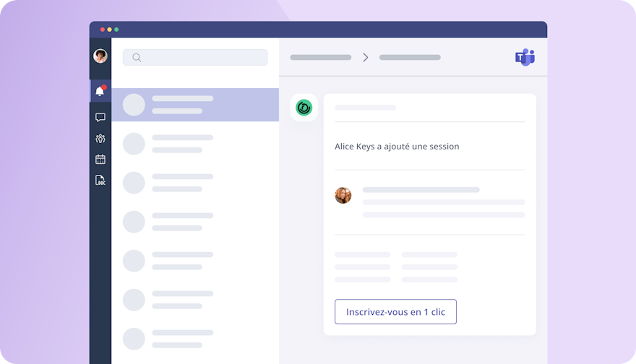Click the green maximize window dot
Screen dimensions: 636x364
(116, 30)
